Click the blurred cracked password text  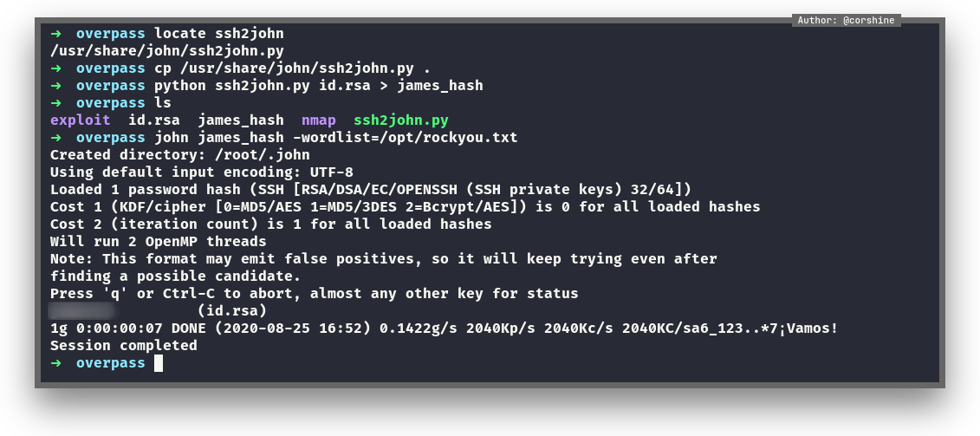point(82,310)
